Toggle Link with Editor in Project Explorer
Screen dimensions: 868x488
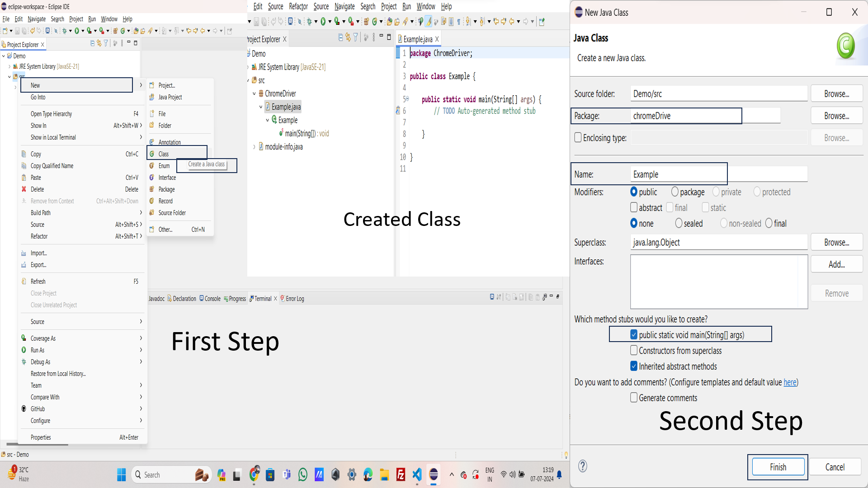tap(99, 43)
